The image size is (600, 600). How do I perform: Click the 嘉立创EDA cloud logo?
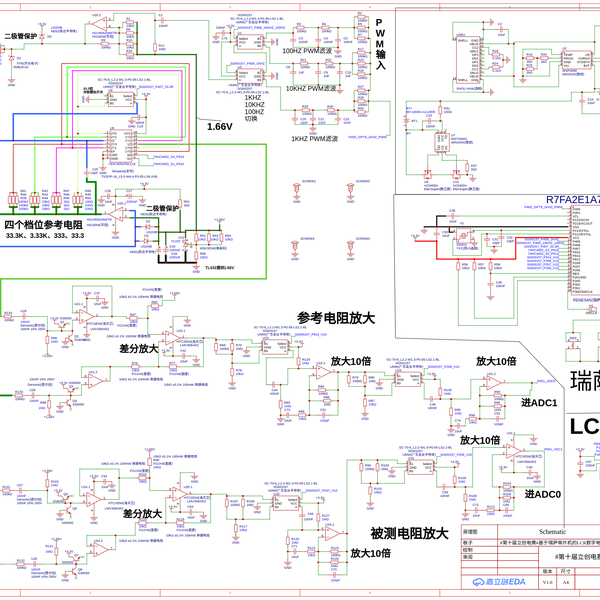click(499, 582)
